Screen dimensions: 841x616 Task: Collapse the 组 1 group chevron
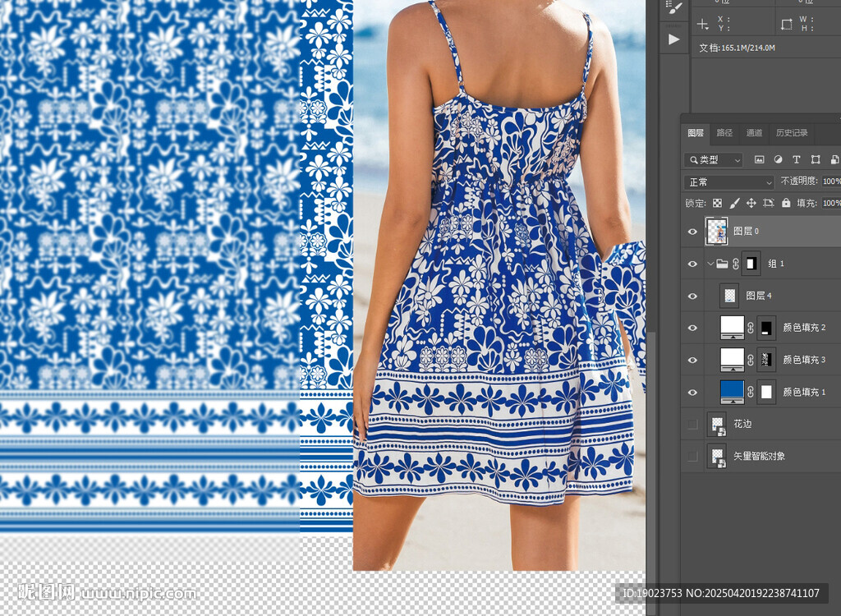point(710,264)
